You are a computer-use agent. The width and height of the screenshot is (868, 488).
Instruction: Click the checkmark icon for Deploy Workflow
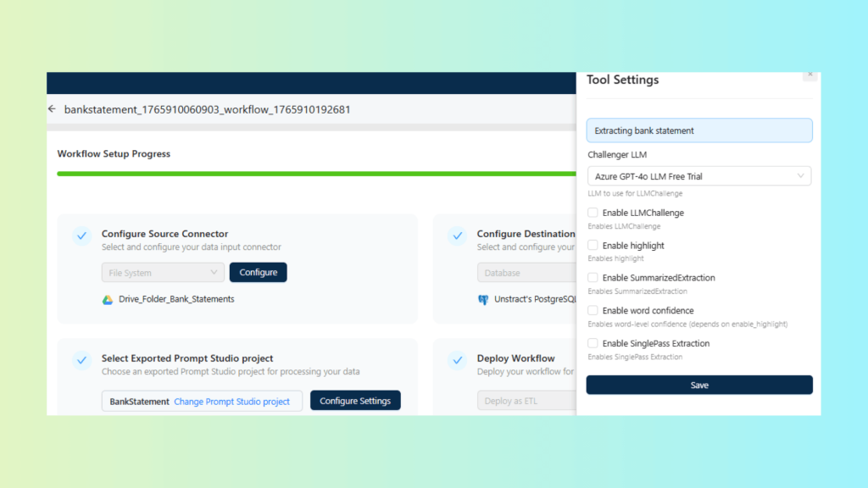457,360
